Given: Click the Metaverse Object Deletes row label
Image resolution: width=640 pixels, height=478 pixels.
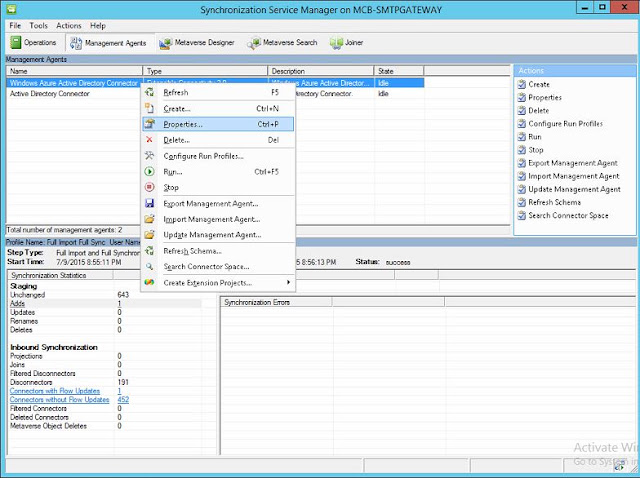Looking at the screenshot, I should [x=49, y=426].
